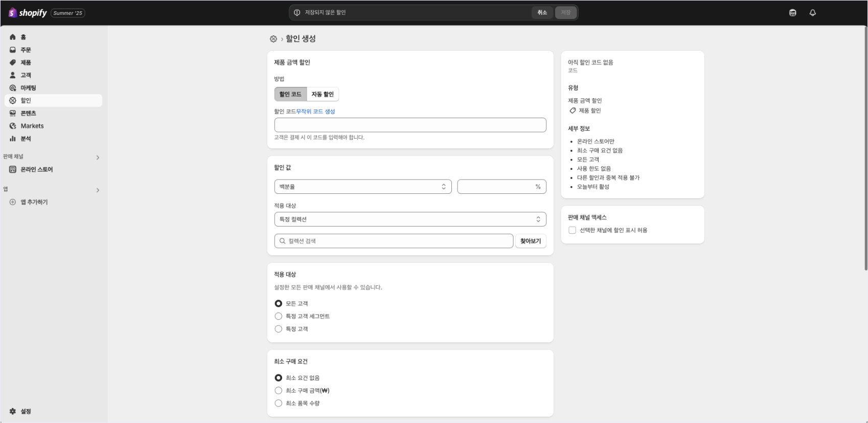Switch to the '자동 할인' method tab
This screenshot has height=423, width=868.
[x=322, y=94]
